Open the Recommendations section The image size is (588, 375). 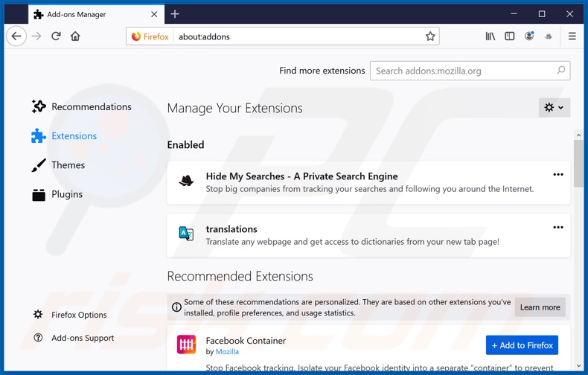click(81, 106)
